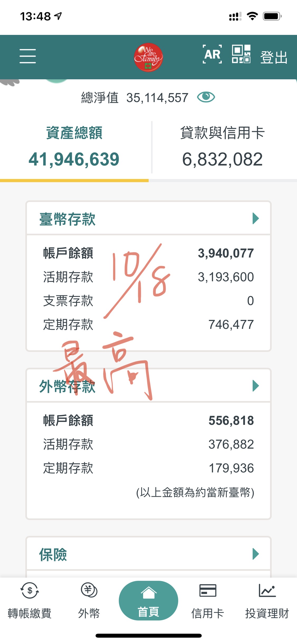Expand the 保險 section arrow
Image resolution: width=297 pixels, height=644 pixels.
[x=256, y=554]
